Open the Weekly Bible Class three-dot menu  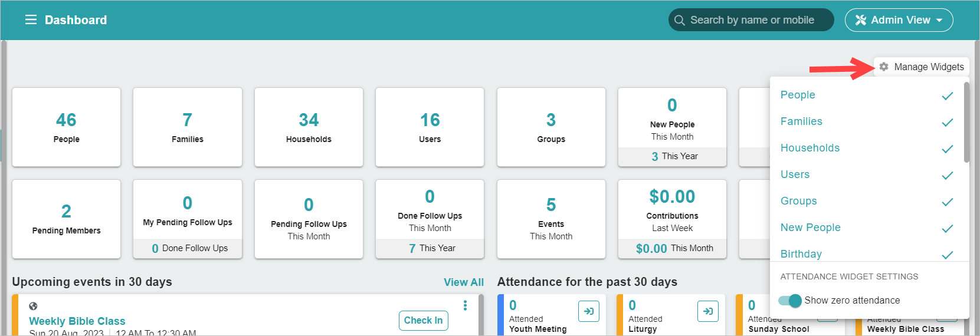pyautogui.click(x=465, y=305)
